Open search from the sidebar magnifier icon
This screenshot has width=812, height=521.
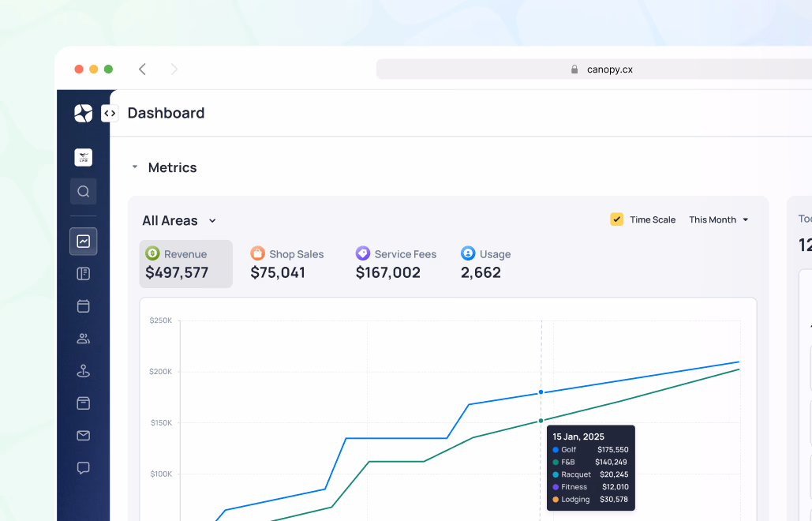(x=84, y=192)
